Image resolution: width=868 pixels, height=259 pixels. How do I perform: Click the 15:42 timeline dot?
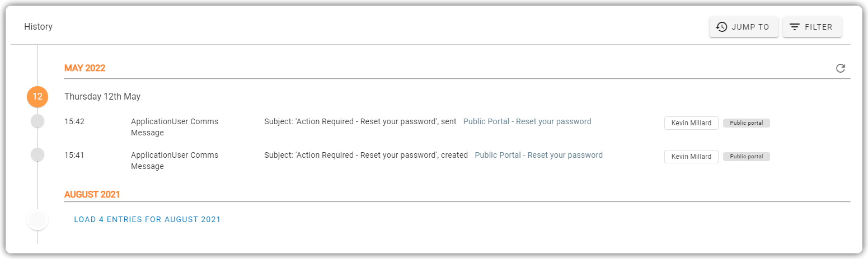click(37, 121)
